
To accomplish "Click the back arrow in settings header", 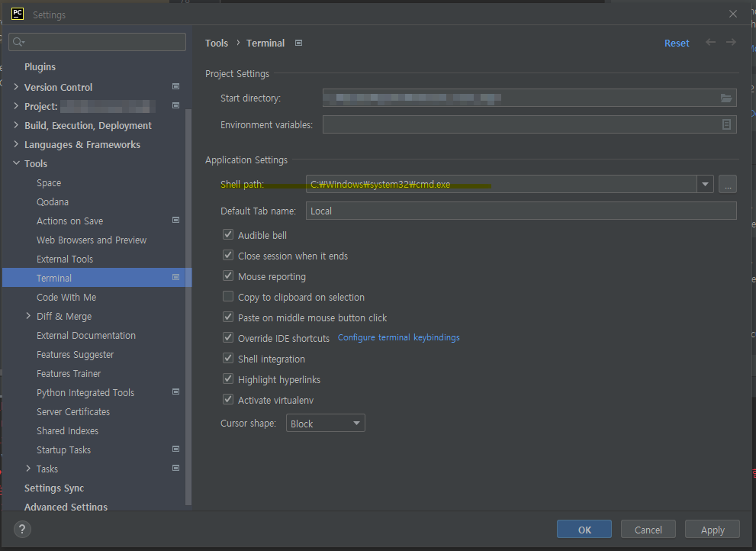I will tap(710, 43).
